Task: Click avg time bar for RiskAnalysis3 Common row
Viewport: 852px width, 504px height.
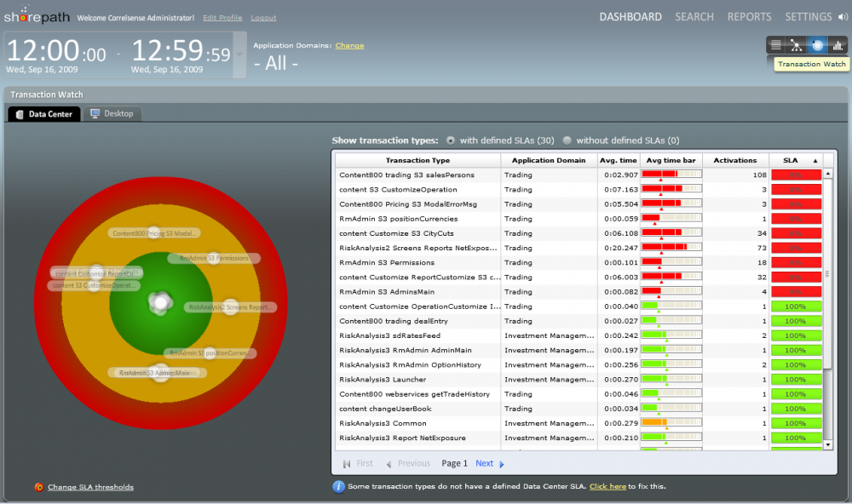Action: [671, 423]
